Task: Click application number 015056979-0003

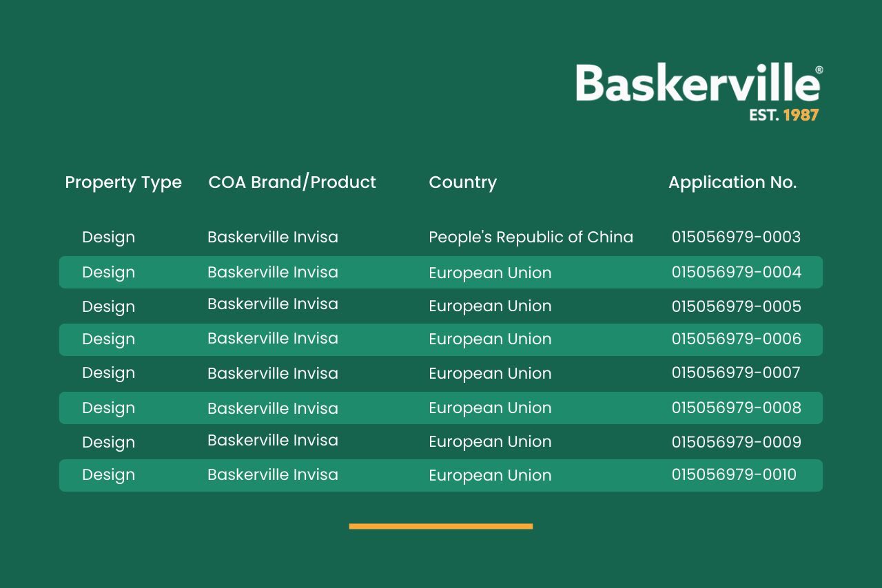Action: 736,238
